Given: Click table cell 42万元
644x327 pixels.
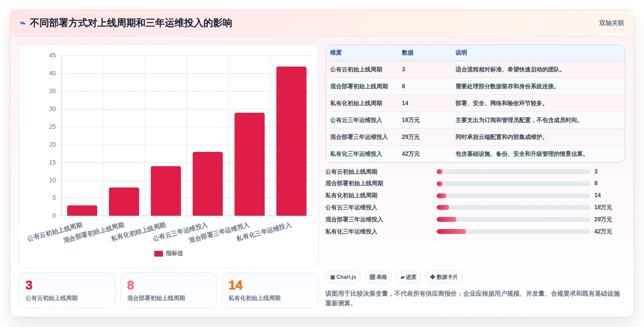Looking at the screenshot, I should (x=411, y=154).
